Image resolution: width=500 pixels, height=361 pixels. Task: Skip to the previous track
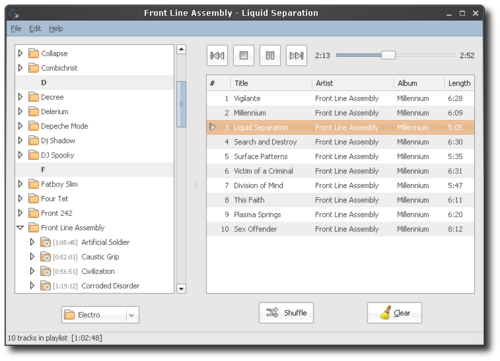[x=217, y=55]
